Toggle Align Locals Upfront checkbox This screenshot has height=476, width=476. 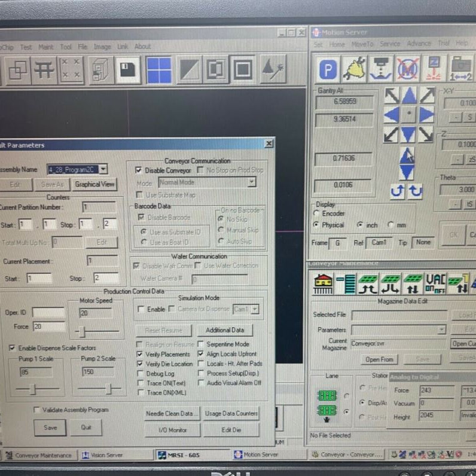(200, 353)
